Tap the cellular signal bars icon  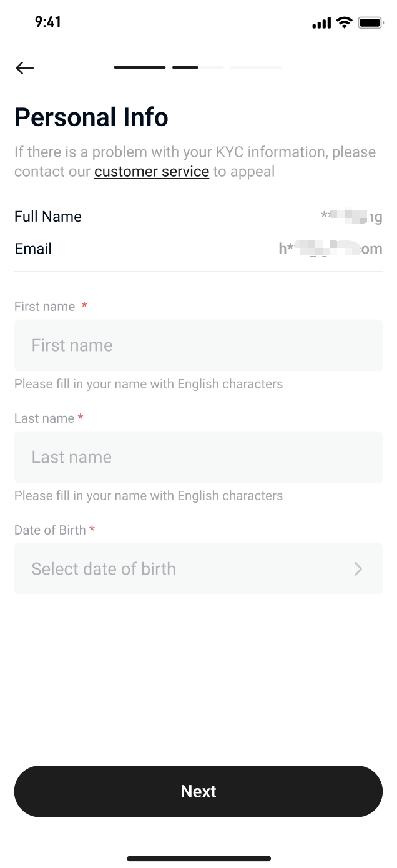[321, 24]
